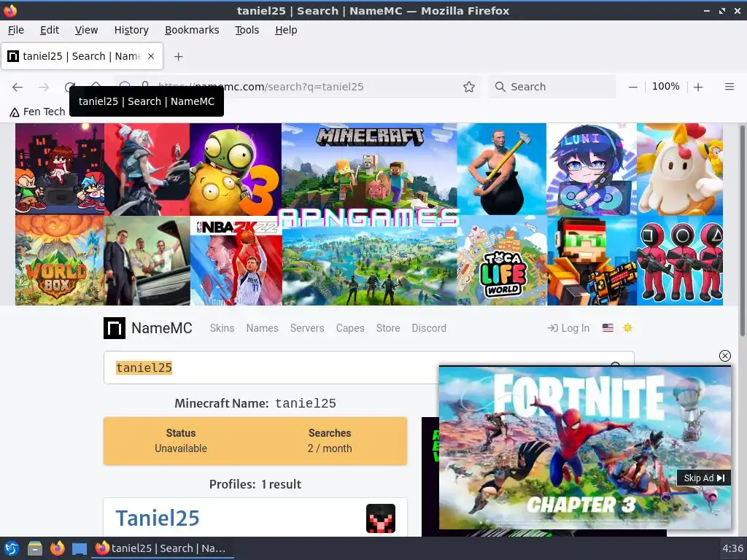
Task: Click the Minecraft game tile in banner
Action: [369, 169]
